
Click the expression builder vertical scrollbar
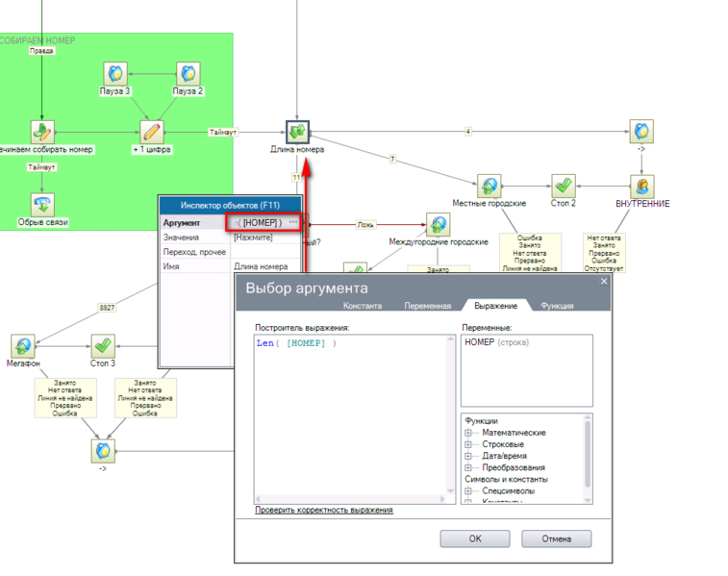(x=450, y=415)
